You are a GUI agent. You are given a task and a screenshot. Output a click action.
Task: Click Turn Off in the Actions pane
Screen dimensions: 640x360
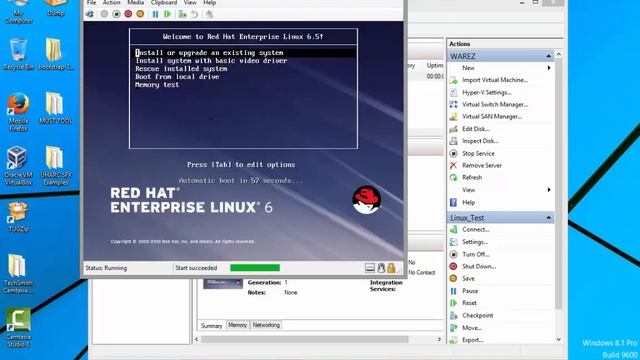click(x=476, y=254)
